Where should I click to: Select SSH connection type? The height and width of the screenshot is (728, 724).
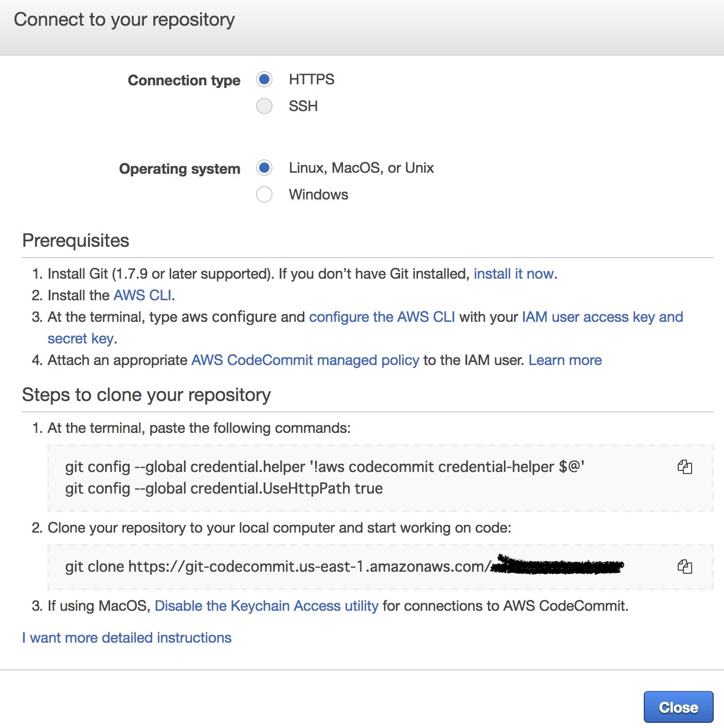coord(264,106)
